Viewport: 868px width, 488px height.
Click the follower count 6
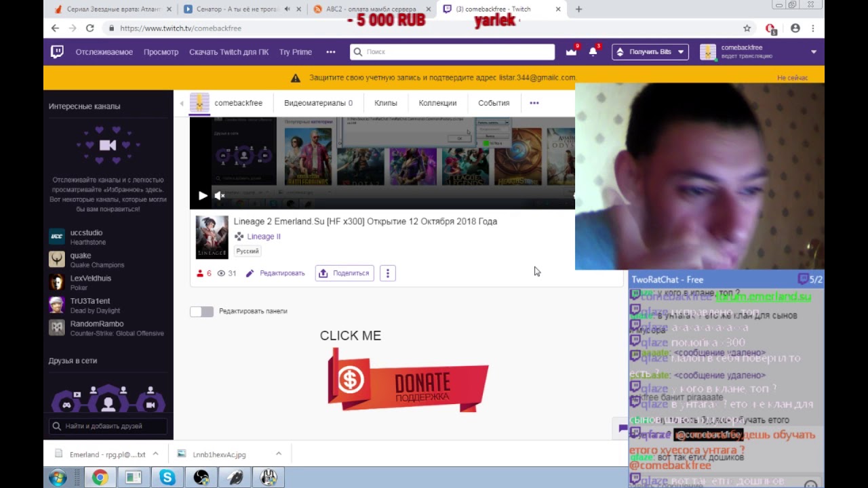[204, 273]
